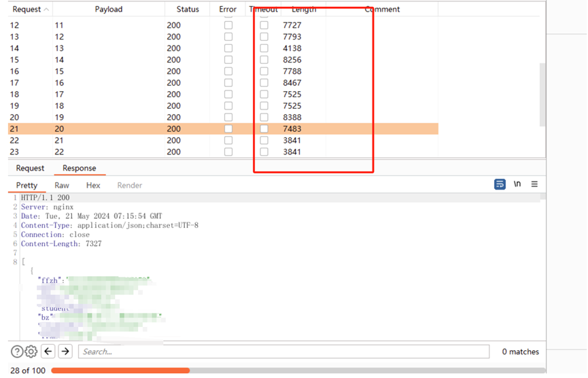Select highlighted row with length 7483
This screenshot has width=588, height=378.
[223, 129]
